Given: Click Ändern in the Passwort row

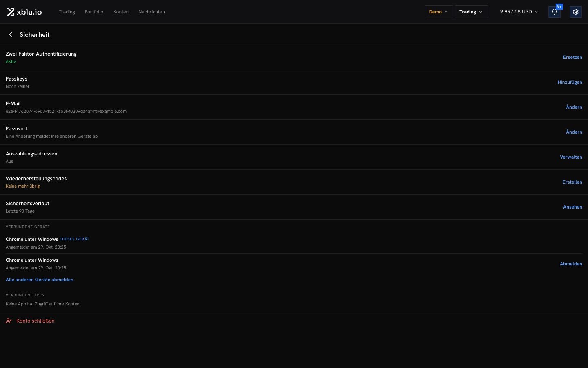Looking at the screenshot, I should click(574, 132).
